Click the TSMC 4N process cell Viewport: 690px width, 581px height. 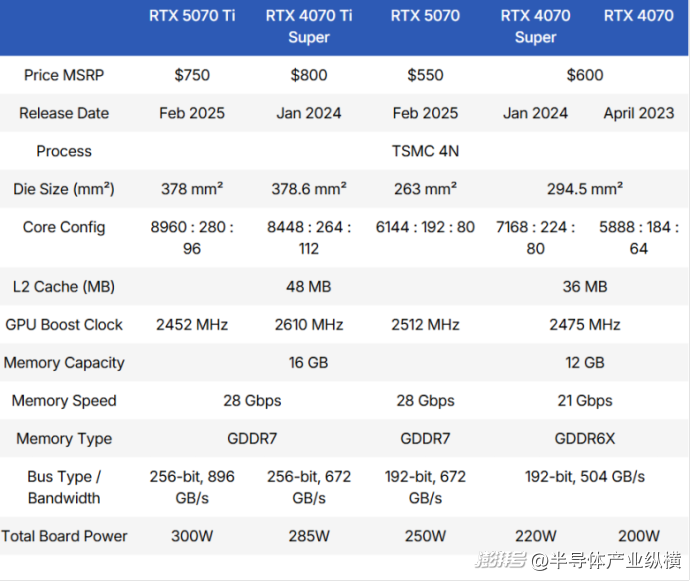point(425,151)
